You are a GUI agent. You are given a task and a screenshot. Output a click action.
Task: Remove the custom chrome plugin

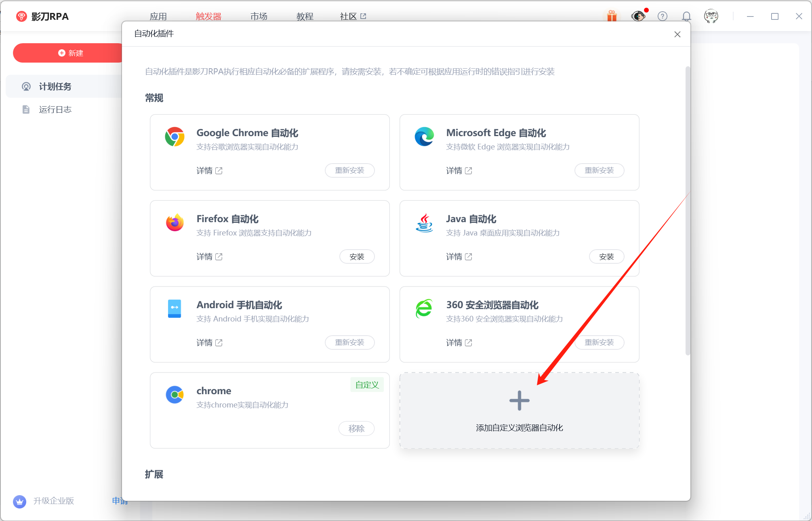coord(356,429)
